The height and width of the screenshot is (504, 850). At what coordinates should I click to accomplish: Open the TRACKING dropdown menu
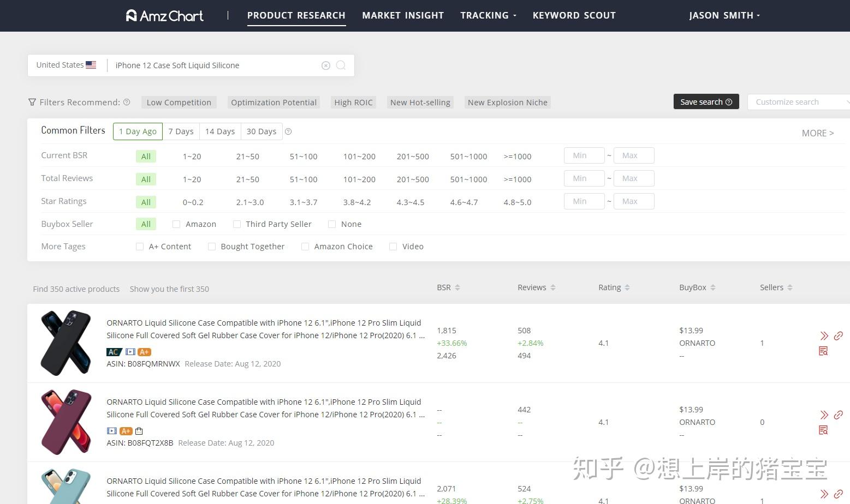[488, 15]
